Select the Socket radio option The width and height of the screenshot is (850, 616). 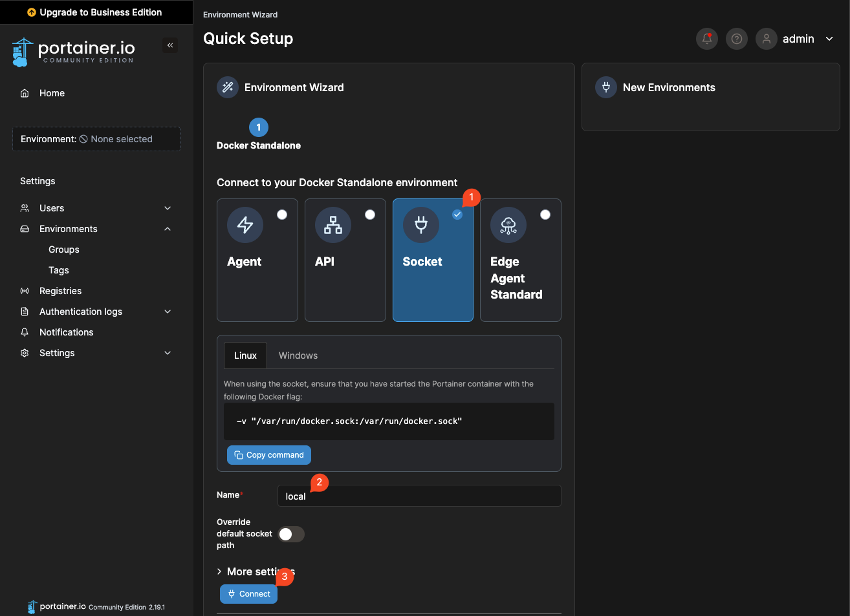click(457, 215)
